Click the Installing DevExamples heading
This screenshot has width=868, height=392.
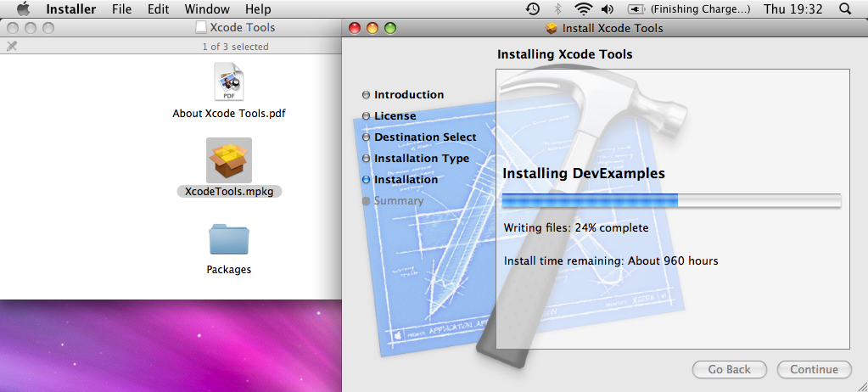pos(584,173)
